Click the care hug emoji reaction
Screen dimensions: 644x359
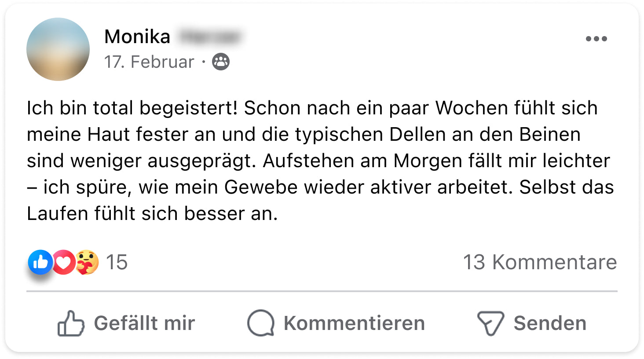click(87, 262)
